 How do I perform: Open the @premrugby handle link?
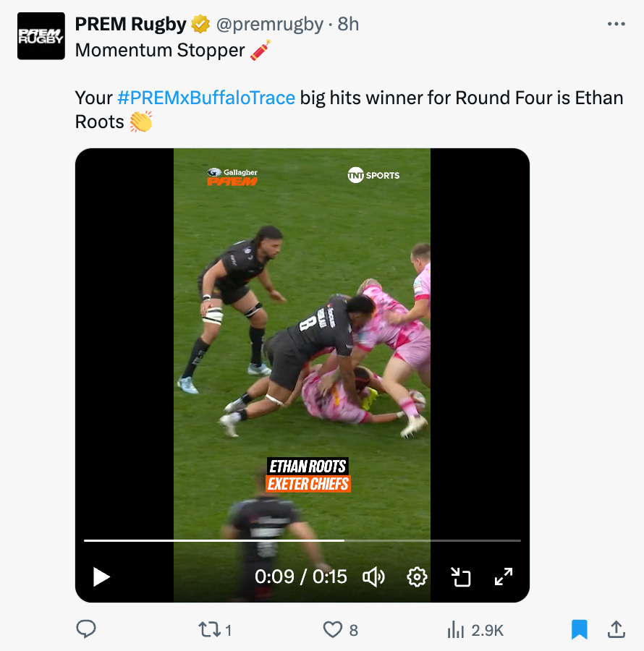[x=269, y=25]
